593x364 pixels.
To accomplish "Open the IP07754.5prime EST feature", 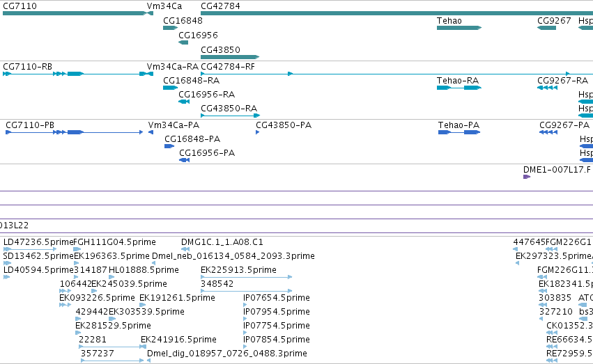I will coord(277,326).
